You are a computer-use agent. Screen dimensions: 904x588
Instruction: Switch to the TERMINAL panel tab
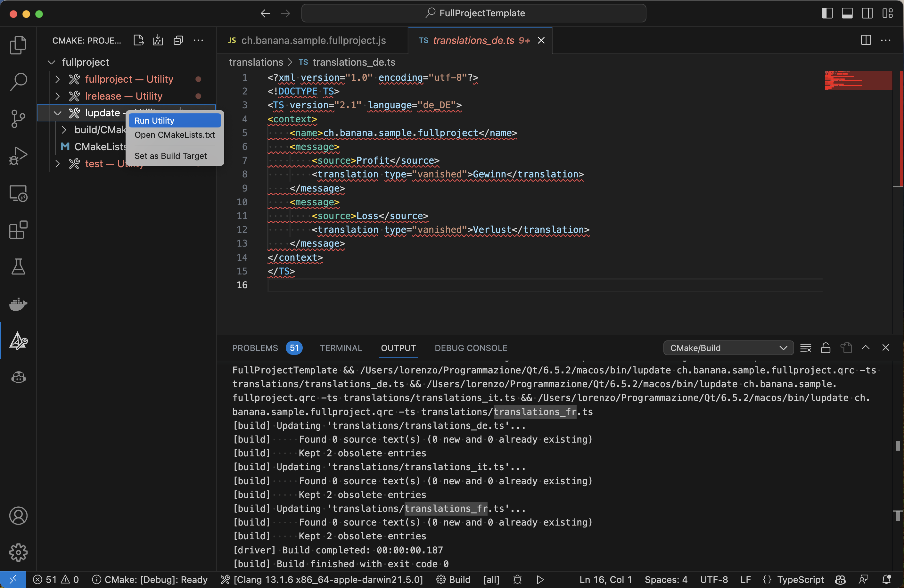coord(340,348)
